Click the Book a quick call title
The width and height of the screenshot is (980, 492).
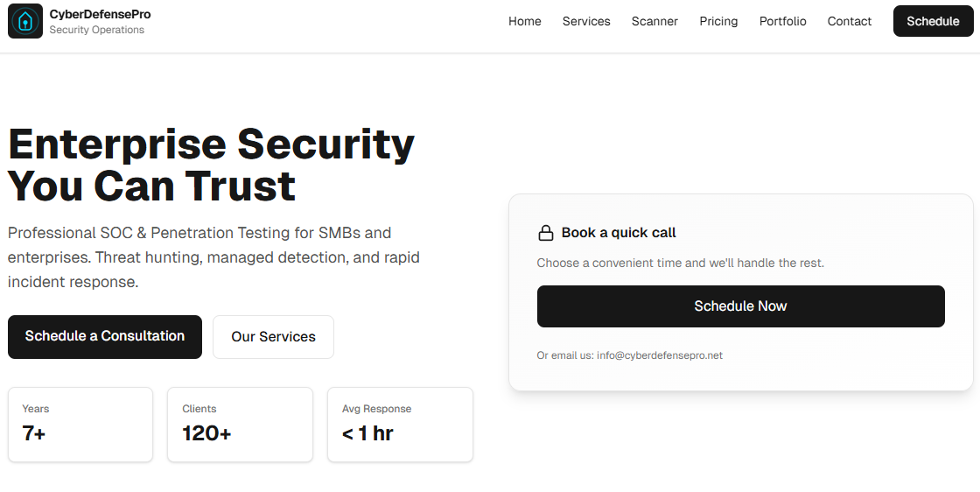[x=619, y=233]
